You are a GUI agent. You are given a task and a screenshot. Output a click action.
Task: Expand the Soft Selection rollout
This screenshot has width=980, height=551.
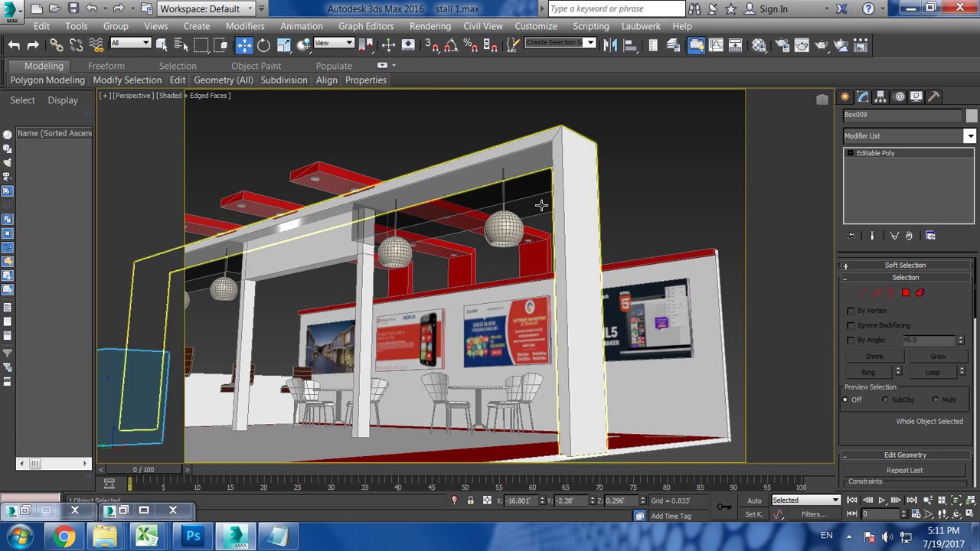click(x=906, y=265)
